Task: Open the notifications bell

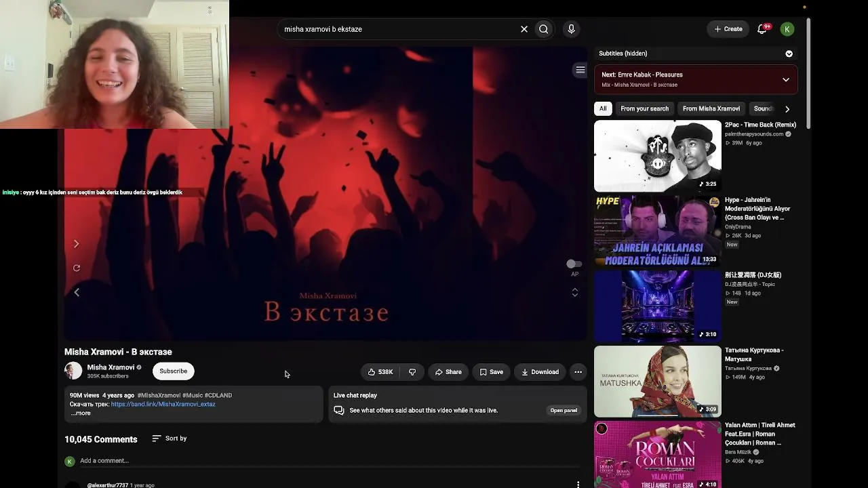Action: (x=763, y=28)
